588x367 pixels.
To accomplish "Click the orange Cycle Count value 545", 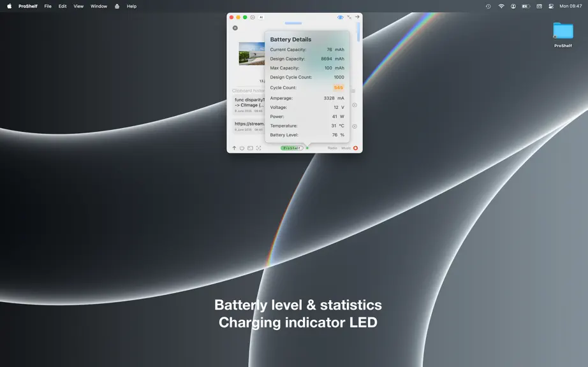I will tap(338, 88).
